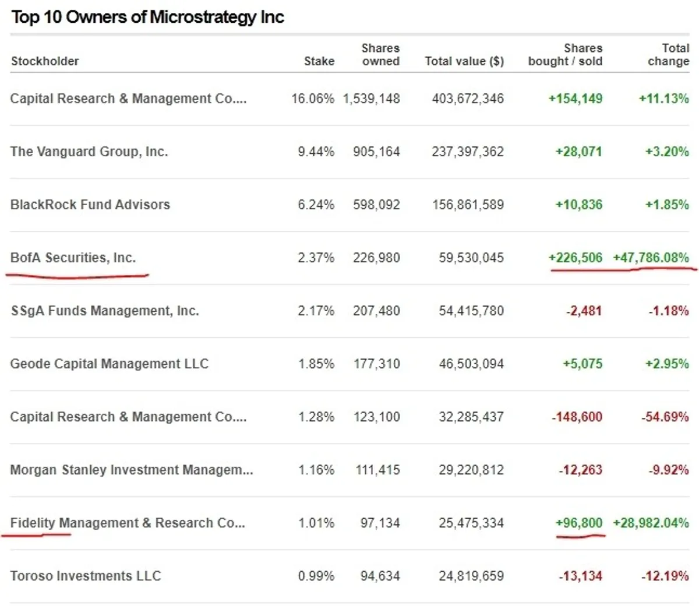Open BlackRock Fund Advisors entry

(x=90, y=205)
